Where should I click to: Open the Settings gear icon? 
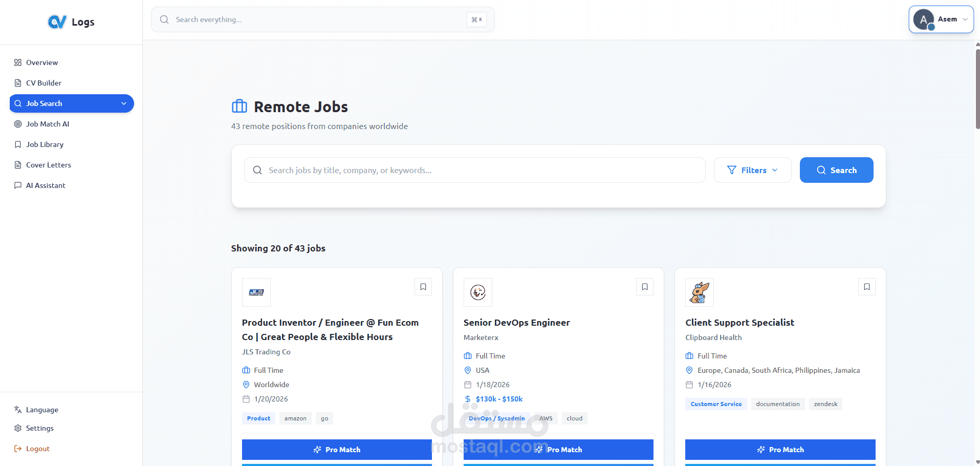click(x=18, y=428)
